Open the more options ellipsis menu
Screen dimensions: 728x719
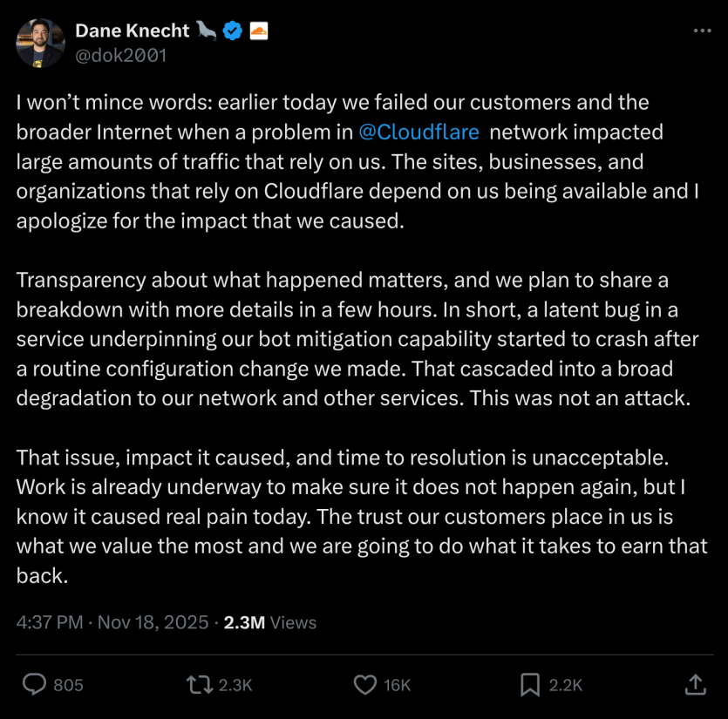click(704, 30)
